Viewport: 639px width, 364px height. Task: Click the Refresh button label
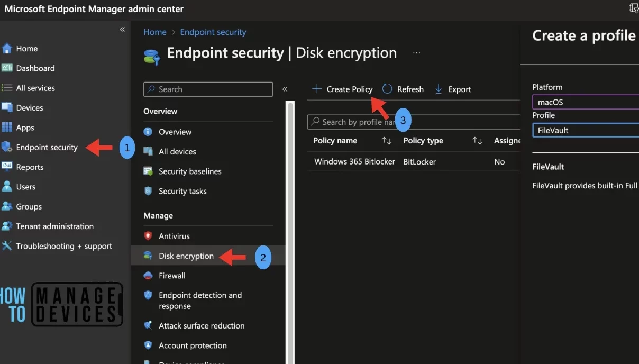tap(410, 89)
